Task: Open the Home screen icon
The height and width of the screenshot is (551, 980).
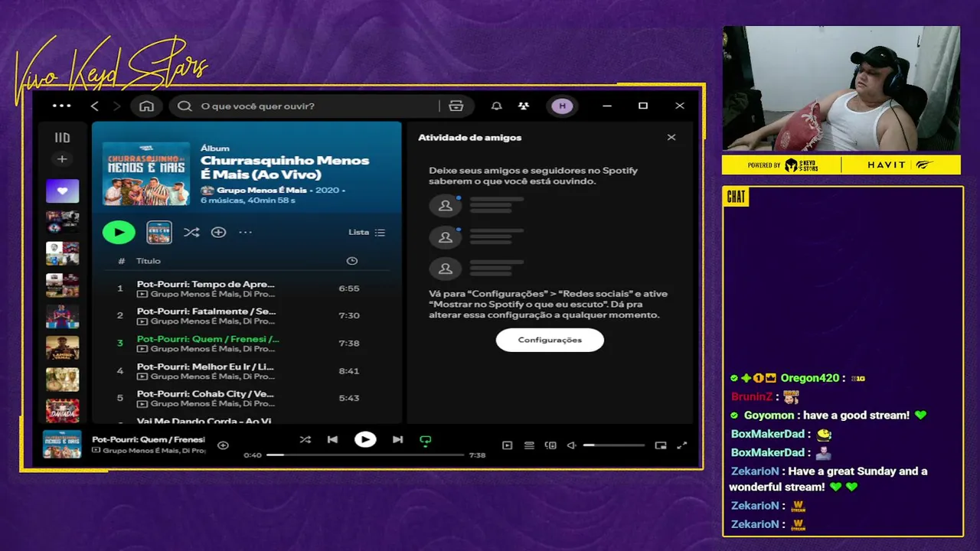Action: [146, 106]
